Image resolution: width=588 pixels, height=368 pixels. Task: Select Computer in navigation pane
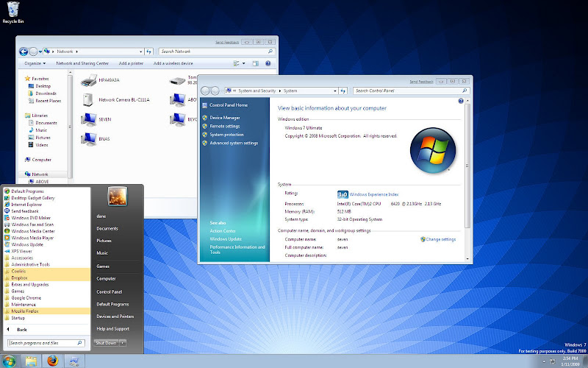[x=41, y=160]
